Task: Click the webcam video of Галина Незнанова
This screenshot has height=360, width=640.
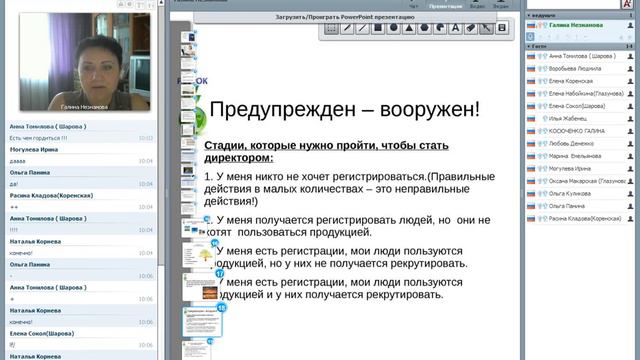Action: pyautogui.click(x=85, y=62)
